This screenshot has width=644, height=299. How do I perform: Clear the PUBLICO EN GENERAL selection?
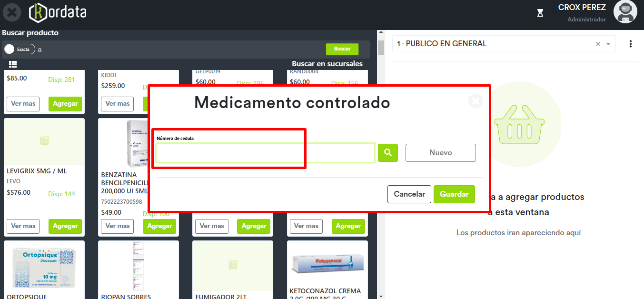pos(598,44)
